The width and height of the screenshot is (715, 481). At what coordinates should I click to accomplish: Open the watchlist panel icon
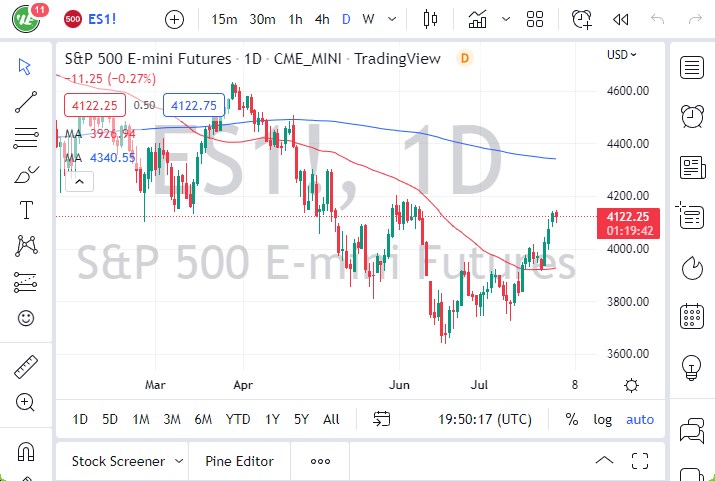click(691, 67)
